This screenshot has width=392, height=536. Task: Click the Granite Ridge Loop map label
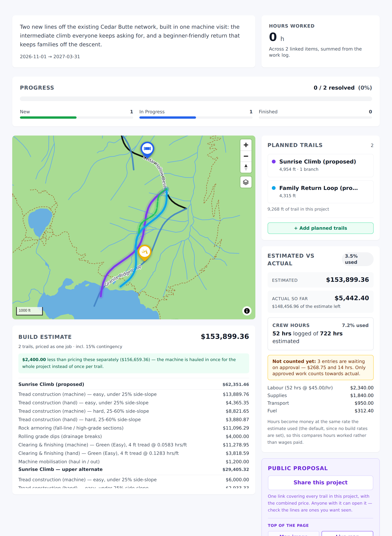[x=123, y=275]
